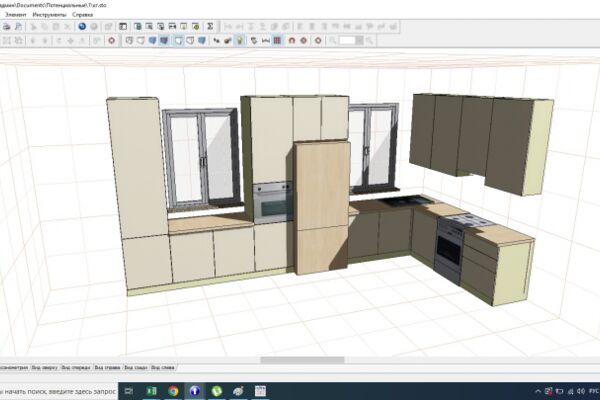The image size is (600, 400).
Task: Switch to the Вид спереди tab
Action: tap(76, 367)
